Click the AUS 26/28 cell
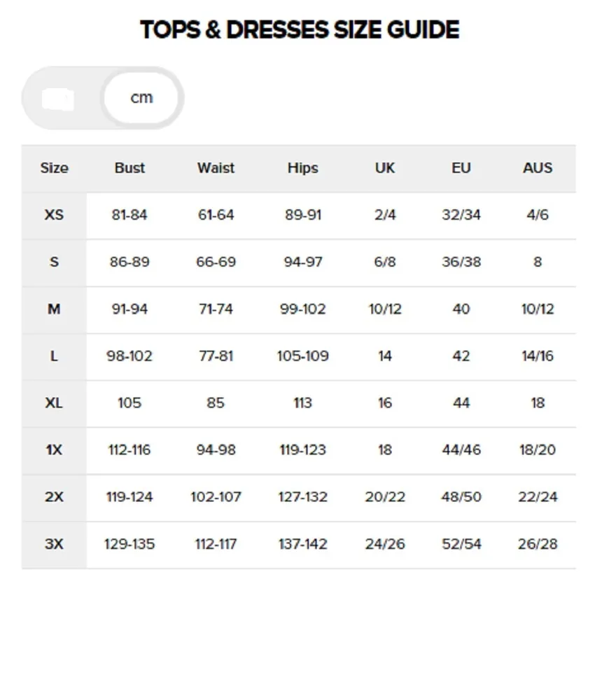This screenshot has width=609, height=700. pyautogui.click(x=537, y=544)
